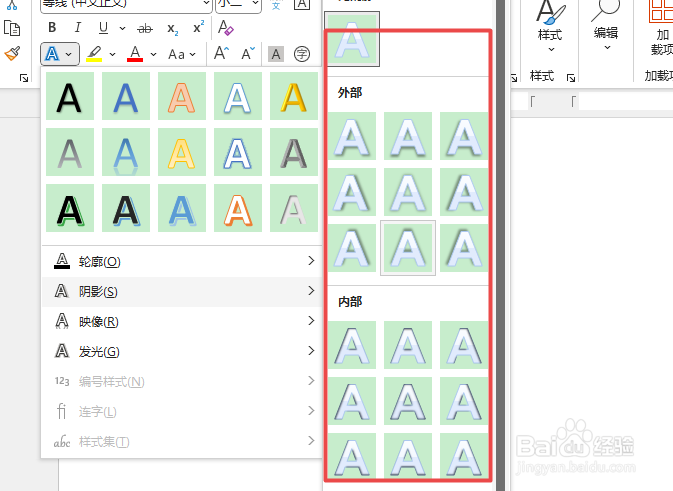Choose the no-shadow option at top

point(352,39)
